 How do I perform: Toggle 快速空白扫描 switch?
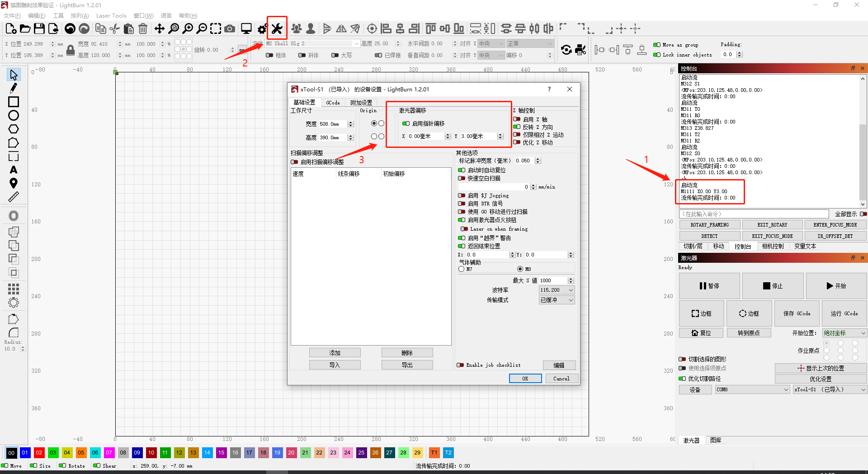pos(462,178)
